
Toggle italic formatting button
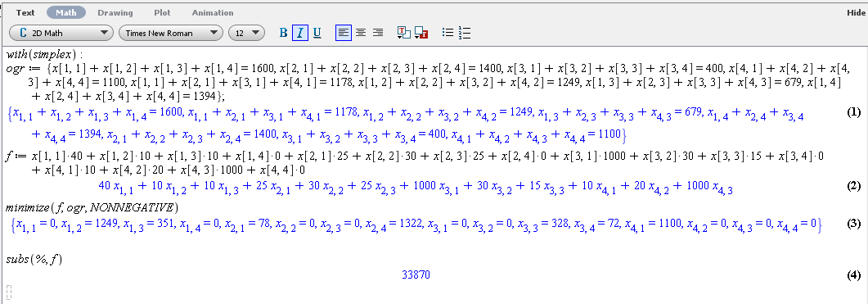pyautogui.click(x=299, y=33)
